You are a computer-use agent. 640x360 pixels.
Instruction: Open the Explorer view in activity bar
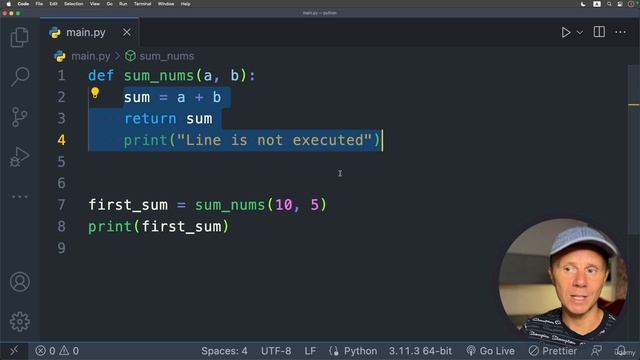coord(20,37)
